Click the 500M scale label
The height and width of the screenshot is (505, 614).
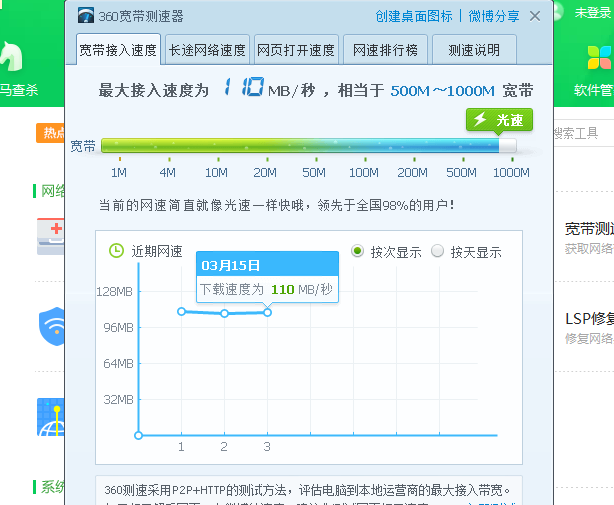(x=461, y=173)
